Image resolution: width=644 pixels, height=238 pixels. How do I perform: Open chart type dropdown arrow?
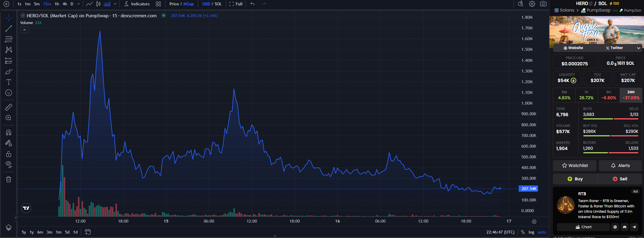[x=115, y=4]
